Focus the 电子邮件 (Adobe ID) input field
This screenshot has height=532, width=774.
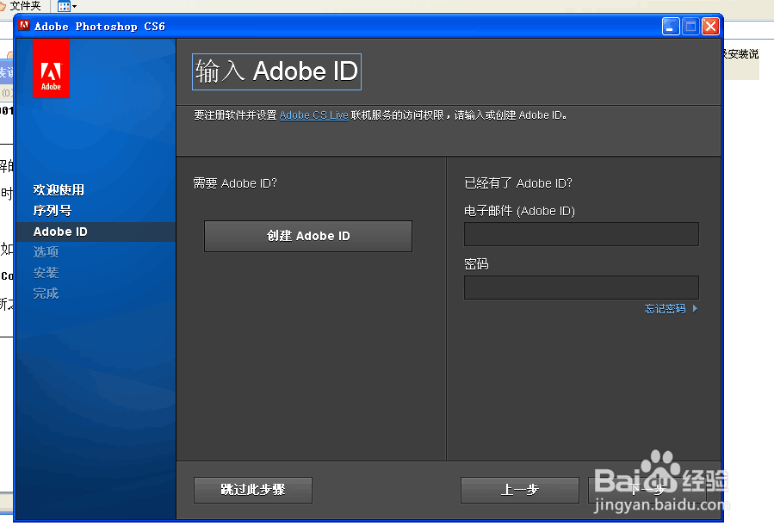point(581,234)
